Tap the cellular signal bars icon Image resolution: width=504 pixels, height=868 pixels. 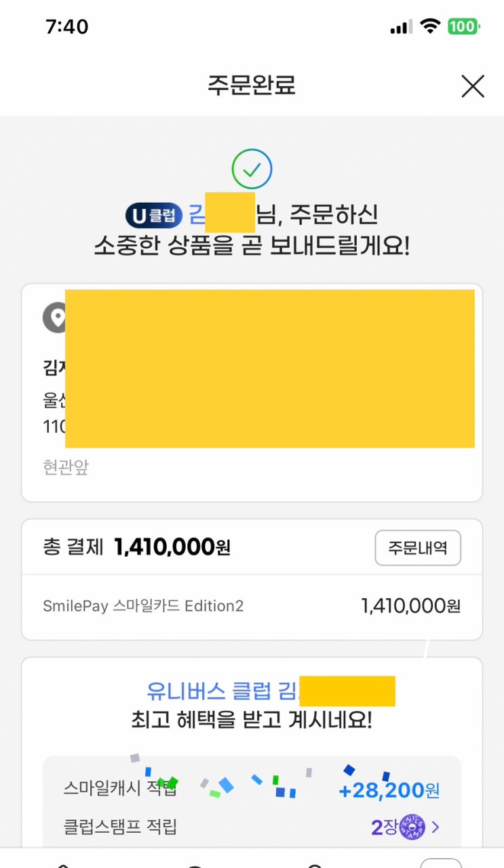[401, 27]
